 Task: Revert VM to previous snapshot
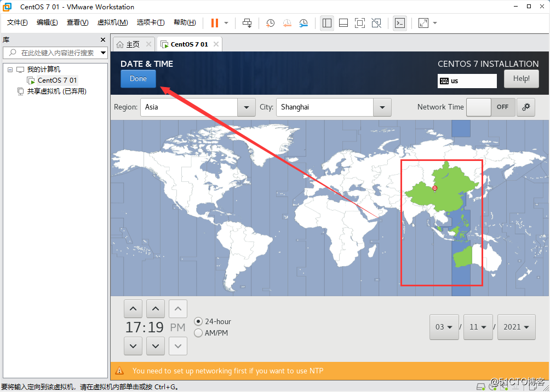(x=287, y=23)
